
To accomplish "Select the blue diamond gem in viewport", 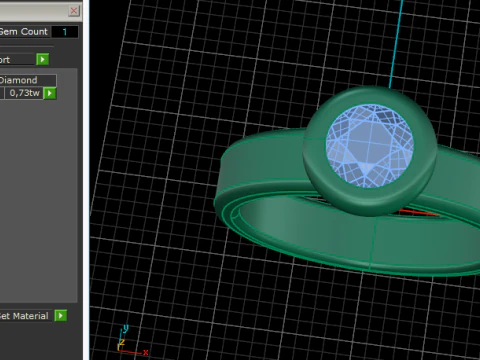I will [x=370, y=146].
